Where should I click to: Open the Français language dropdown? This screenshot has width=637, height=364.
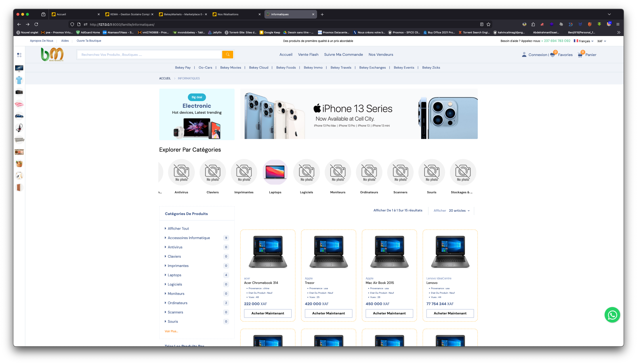(x=584, y=41)
